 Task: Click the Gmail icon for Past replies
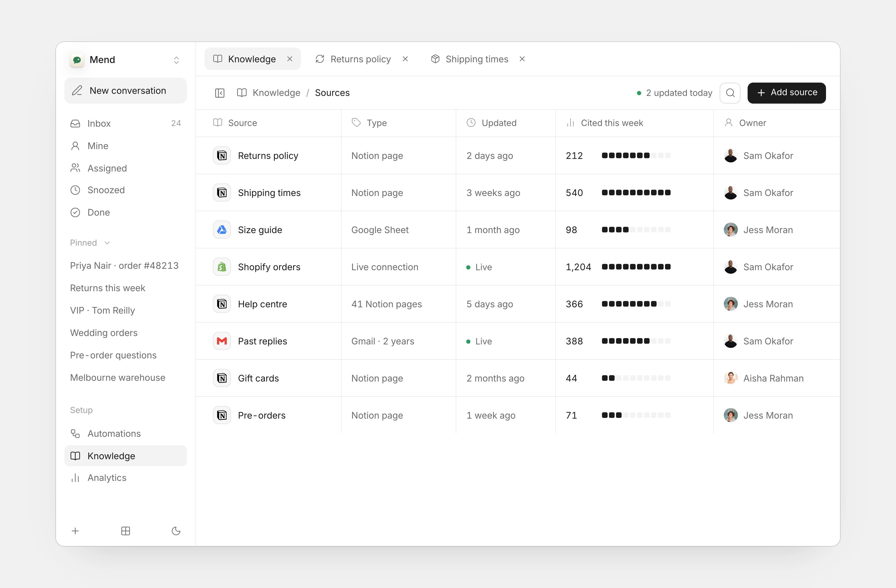[x=222, y=341]
